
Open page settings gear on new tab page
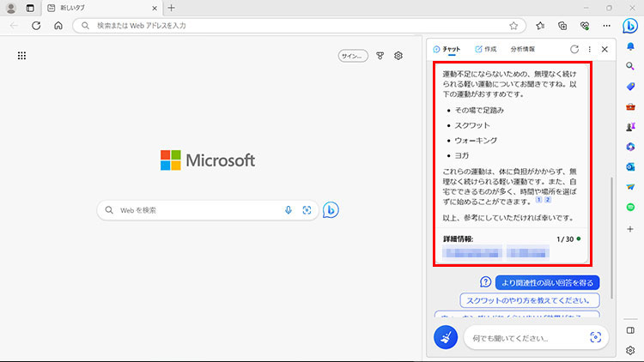398,56
